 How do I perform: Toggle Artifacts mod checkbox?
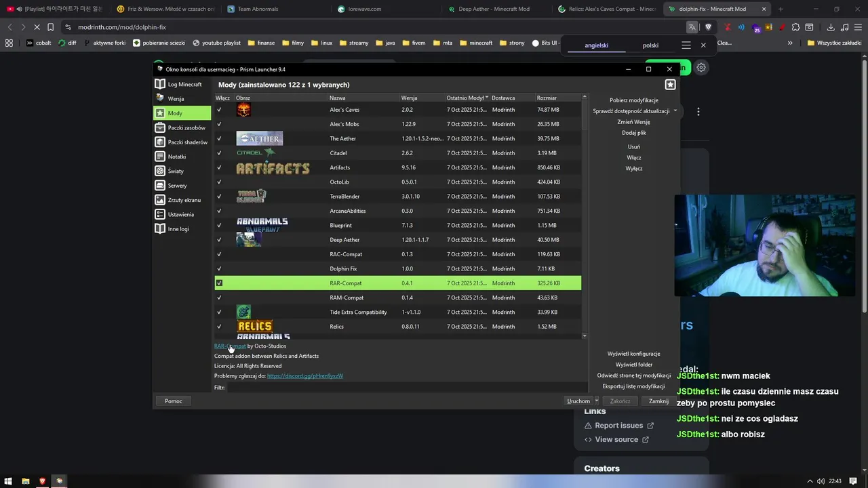(219, 167)
